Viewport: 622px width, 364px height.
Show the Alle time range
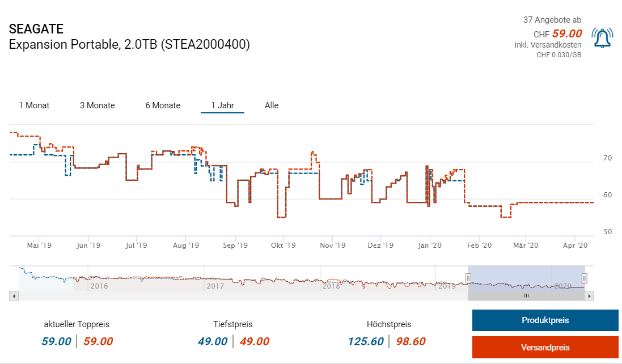[x=272, y=105]
